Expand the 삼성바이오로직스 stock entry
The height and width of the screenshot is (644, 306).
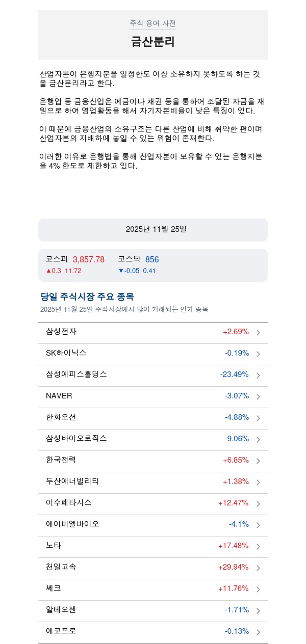pos(76,438)
